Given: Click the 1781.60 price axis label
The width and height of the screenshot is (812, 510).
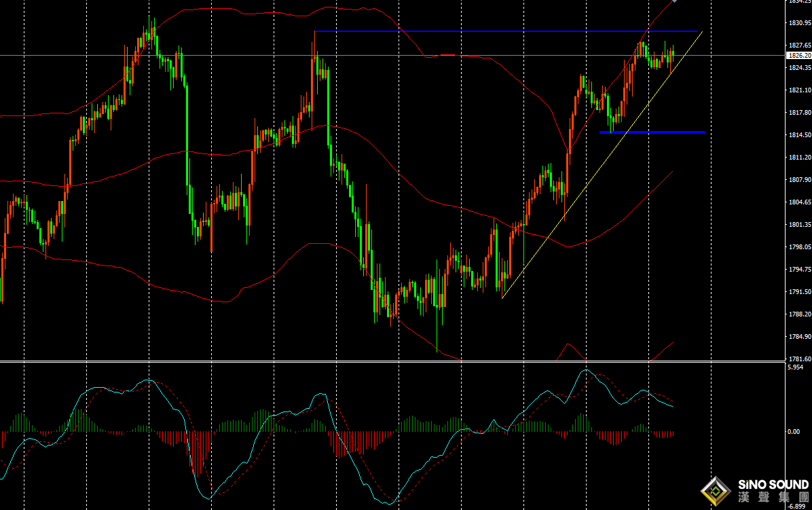Looking at the screenshot, I should tap(800, 359).
